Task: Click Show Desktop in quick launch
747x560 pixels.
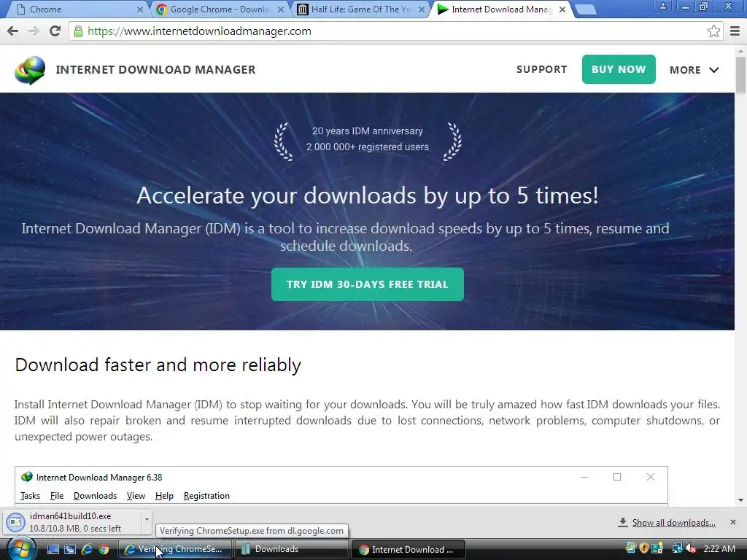Action: pyautogui.click(x=53, y=550)
